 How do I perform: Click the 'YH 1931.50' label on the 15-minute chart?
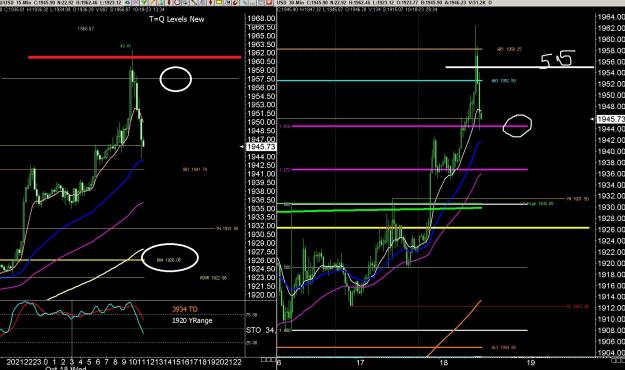tap(227, 228)
